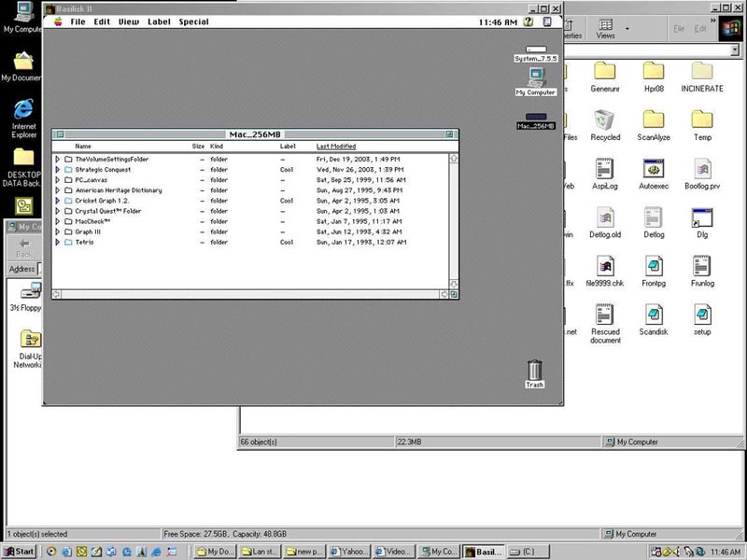The image size is (747, 560).
Task: Click the Help balloon icon in Mac menu bar
Action: (x=528, y=21)
